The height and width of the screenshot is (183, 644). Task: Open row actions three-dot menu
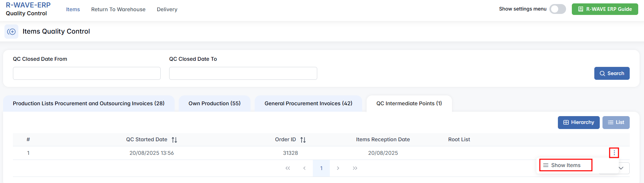[614, 153]
